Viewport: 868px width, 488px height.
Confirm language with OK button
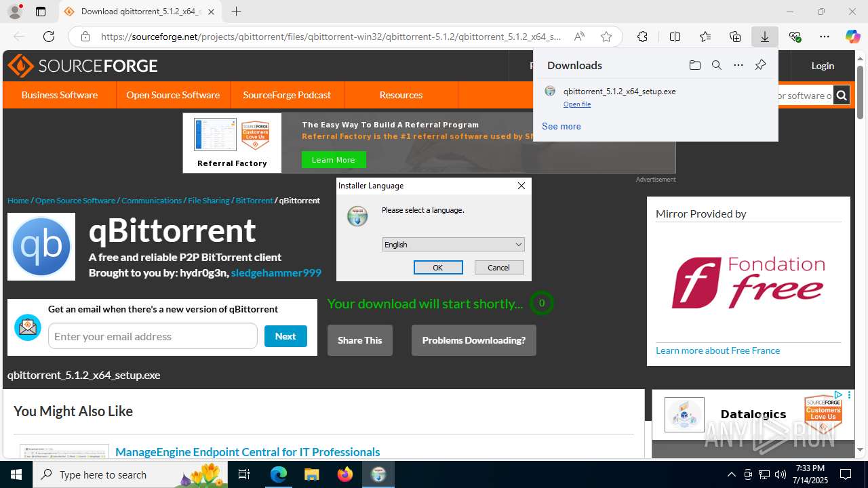pos(438,268)
